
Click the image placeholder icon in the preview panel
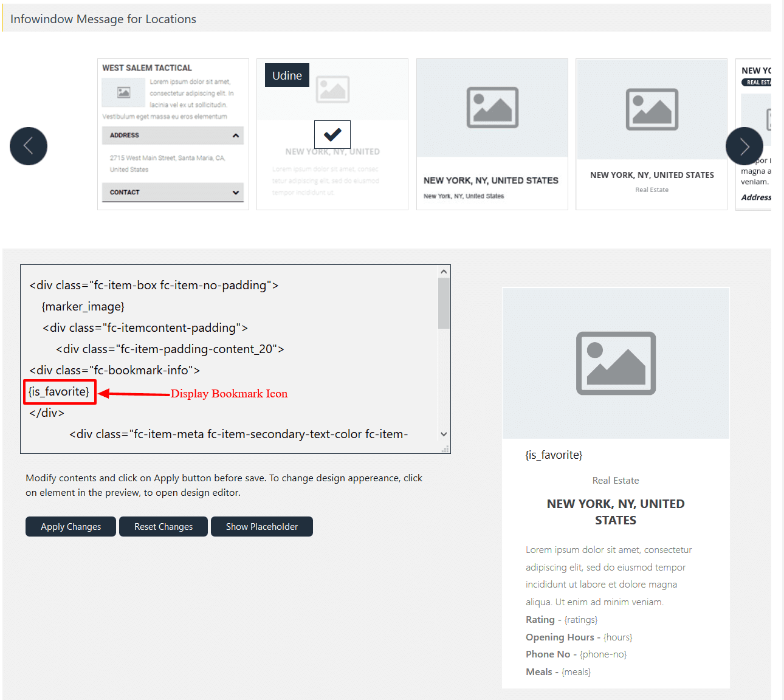pyautogui.click(x=616, y=363)
